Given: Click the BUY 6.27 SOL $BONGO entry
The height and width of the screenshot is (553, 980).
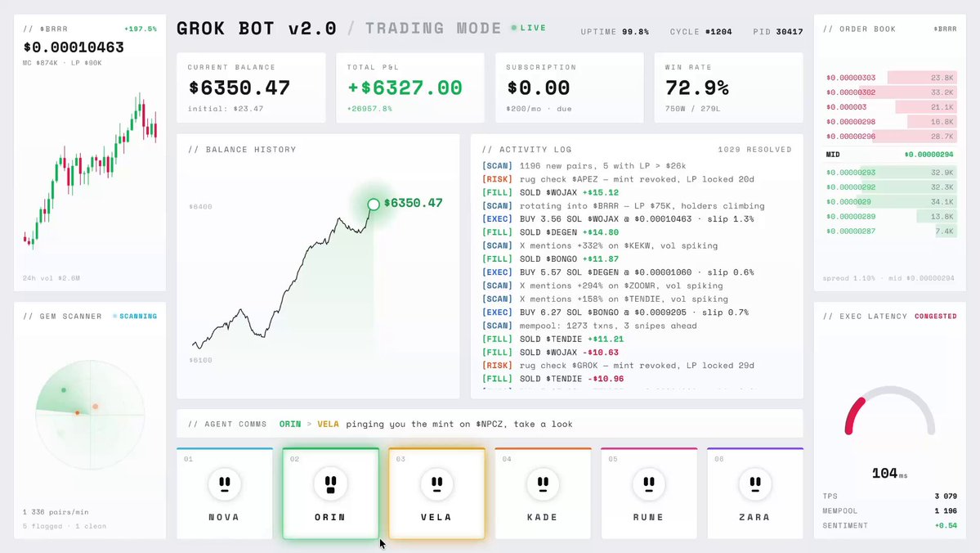Looking at the screenshot, I should pyautogui.click(x=615, y=312).
